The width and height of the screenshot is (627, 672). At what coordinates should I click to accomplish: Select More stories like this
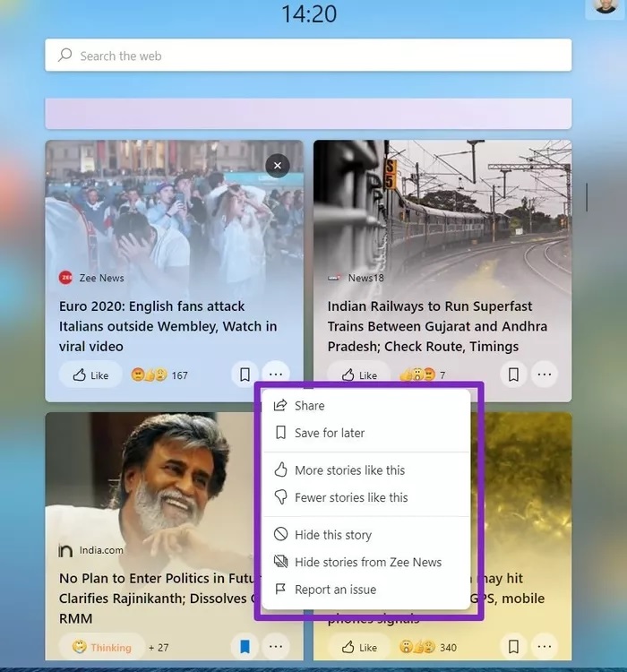(x=366, y=470)
